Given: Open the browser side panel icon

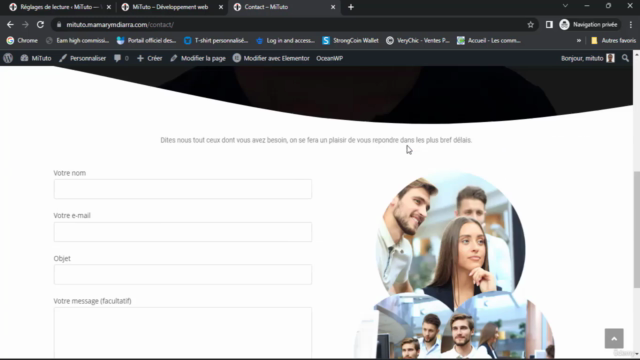Looking at the screenshot, I should pos(549,24).
